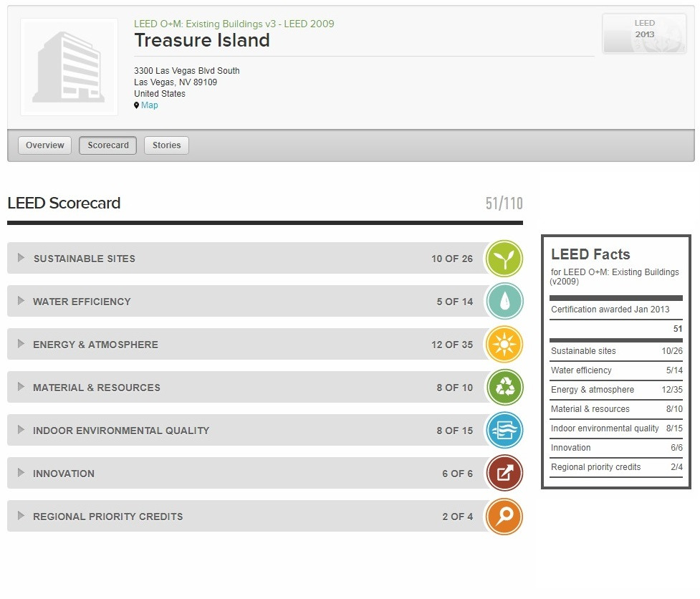
Task: Click the LEED Facts heading
Action: 590,254
